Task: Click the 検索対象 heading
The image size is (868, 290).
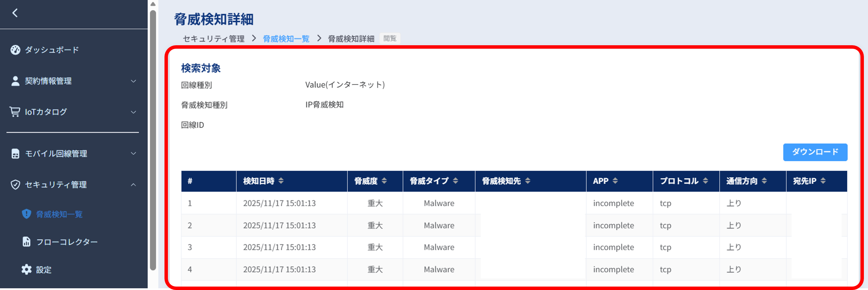Action: click(201, 68)
